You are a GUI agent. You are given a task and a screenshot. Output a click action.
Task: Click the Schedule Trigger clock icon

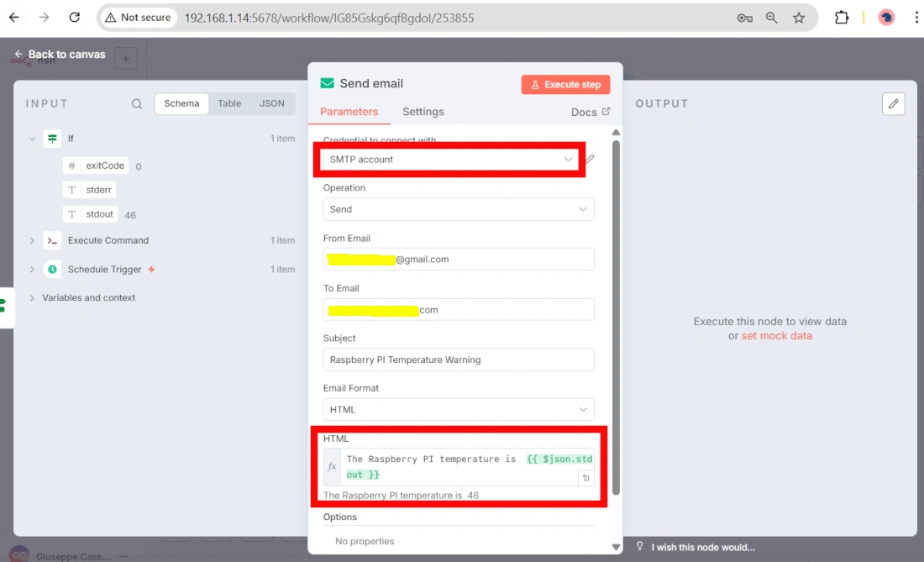pyautogui.click(x=52, y=270)
